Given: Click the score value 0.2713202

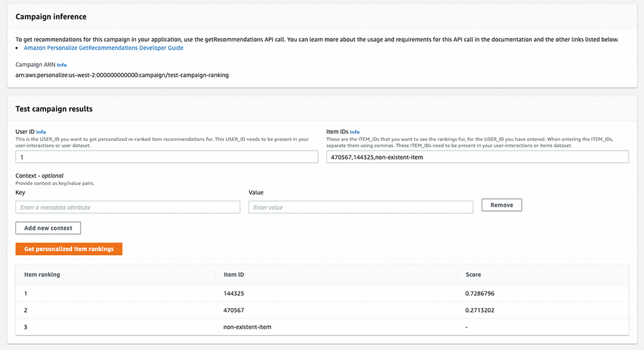Looking at the screenshot, I should pyautogui.click(x=479, y=310).
